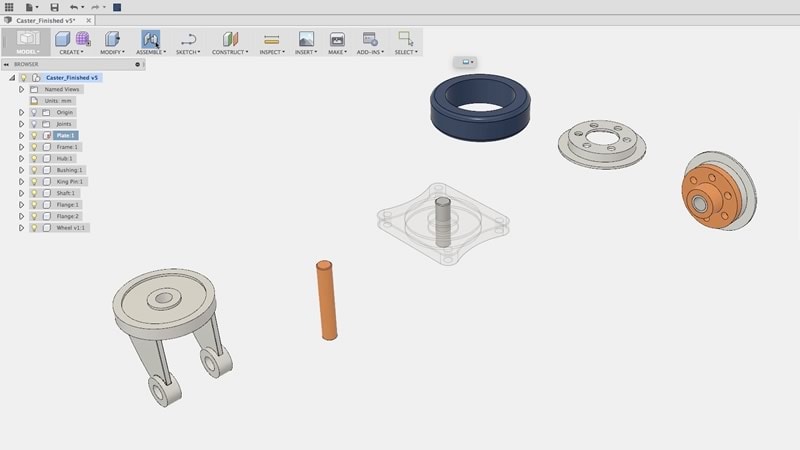Image resolution: width=800 pixels, height=450 pixels.
Task: Click the folder icon beside Named Views
Action: pos(34,89)
